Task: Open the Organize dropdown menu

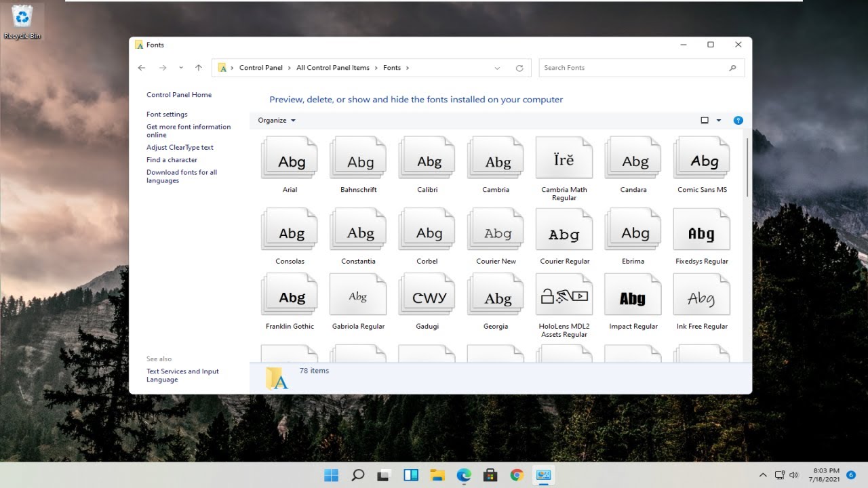Action: click(277, 121)
